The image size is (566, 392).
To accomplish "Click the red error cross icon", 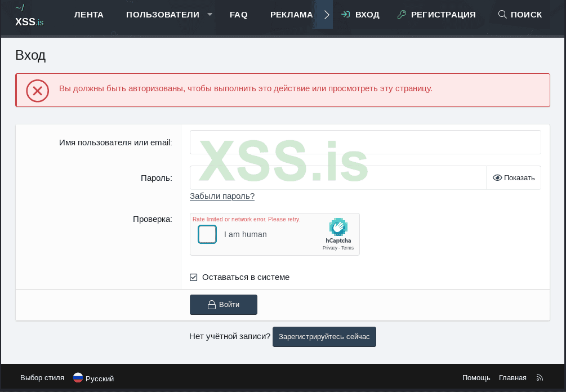I will coord(38,91).
